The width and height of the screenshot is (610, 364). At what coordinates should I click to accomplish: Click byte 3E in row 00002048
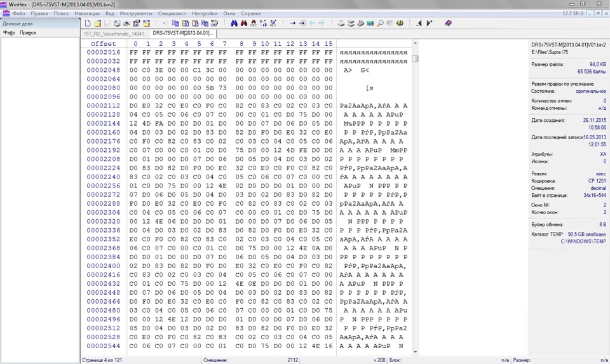(159, 70)
